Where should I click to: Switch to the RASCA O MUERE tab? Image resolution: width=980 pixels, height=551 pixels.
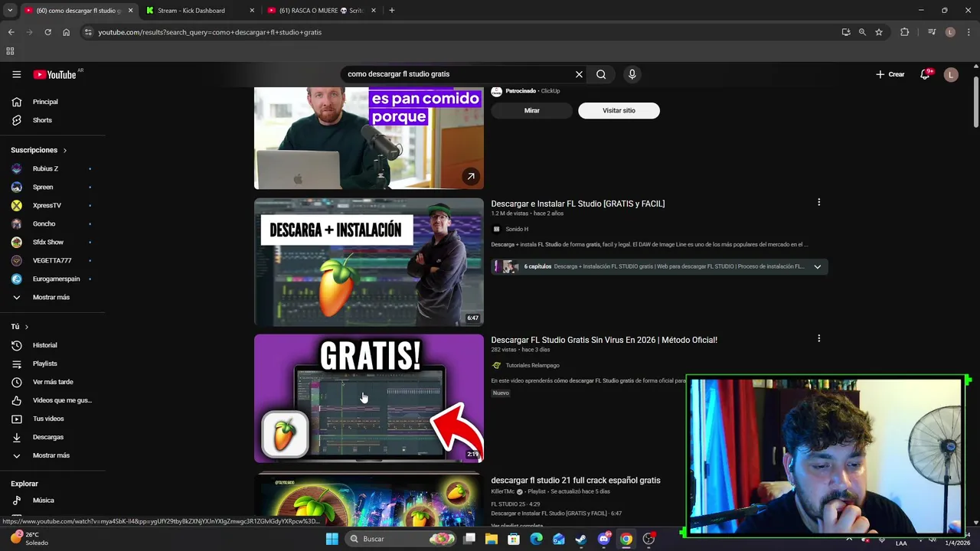coord(322,11)
